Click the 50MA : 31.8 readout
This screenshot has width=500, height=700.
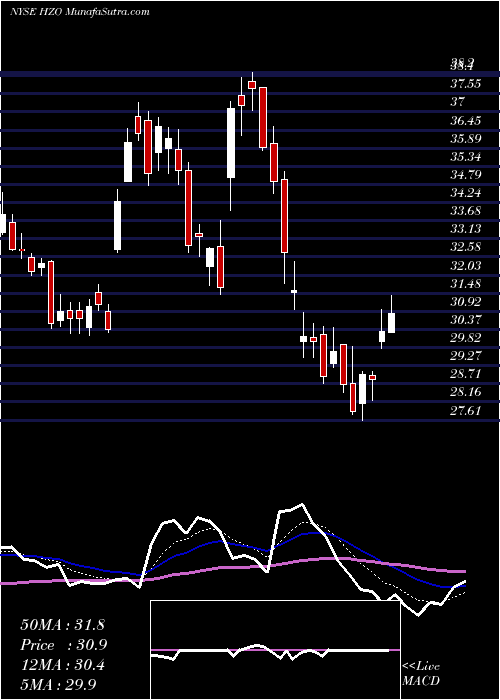point(62,625)
